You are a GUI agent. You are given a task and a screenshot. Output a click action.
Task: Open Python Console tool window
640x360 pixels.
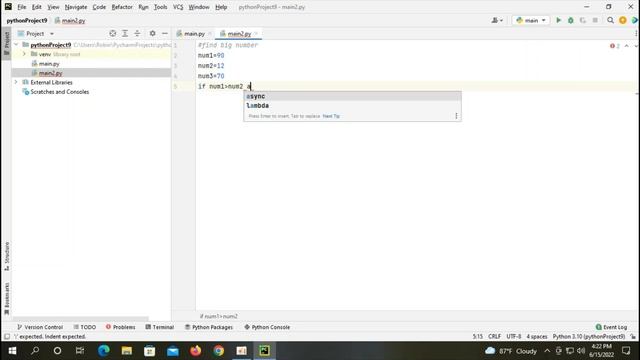tap(267, 327)
